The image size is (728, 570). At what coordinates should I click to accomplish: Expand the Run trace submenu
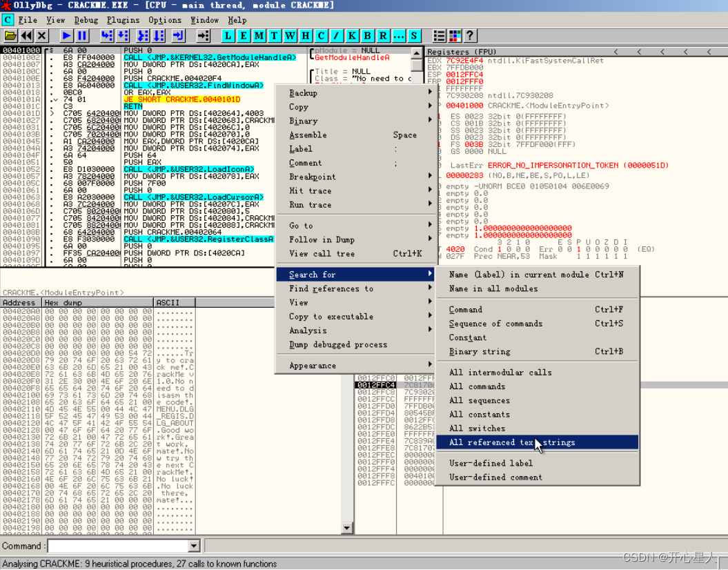pyautogui.click(x=355, y=205)
